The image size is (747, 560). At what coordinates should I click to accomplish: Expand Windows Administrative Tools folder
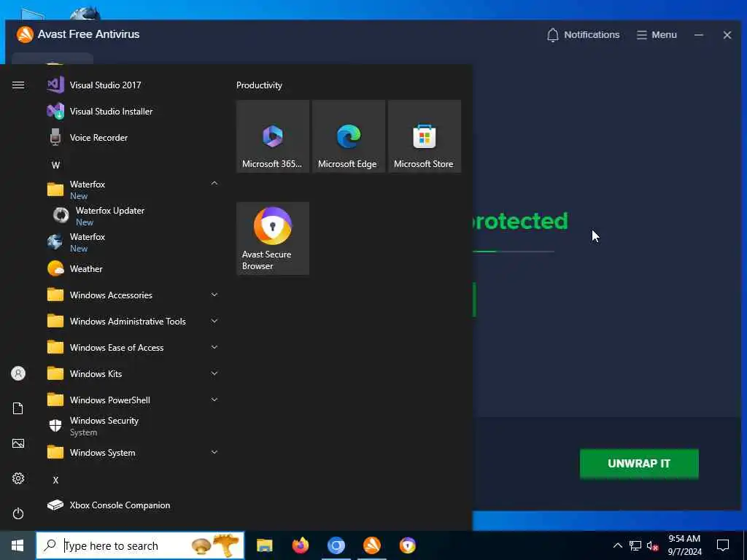point(214,322)
